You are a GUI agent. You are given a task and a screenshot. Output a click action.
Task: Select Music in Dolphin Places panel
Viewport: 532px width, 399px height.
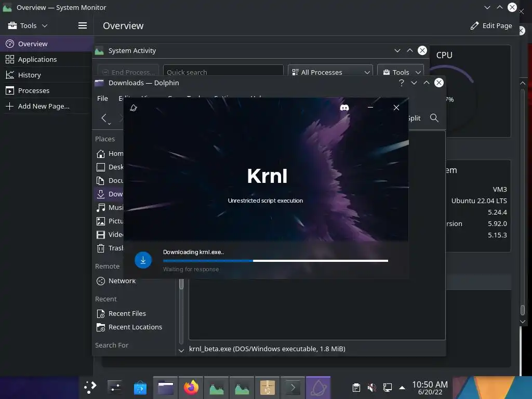(109, 208)
